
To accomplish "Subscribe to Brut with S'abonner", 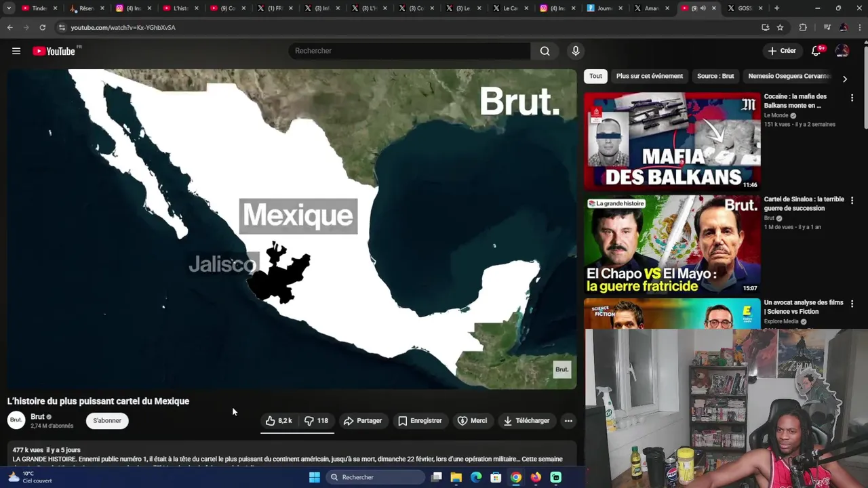I will (107, 421).
